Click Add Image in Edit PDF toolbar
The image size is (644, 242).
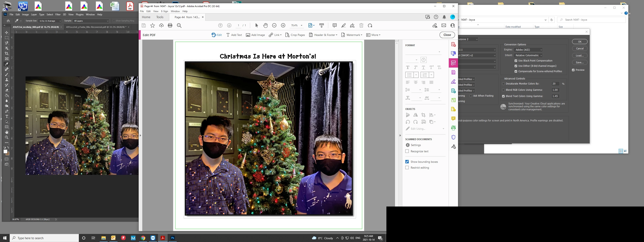(255, 35)
